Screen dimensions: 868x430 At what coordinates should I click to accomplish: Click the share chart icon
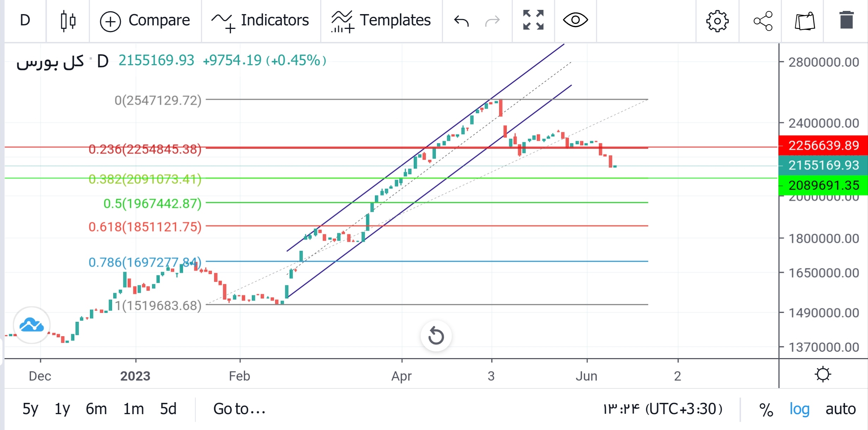[763, 21]
